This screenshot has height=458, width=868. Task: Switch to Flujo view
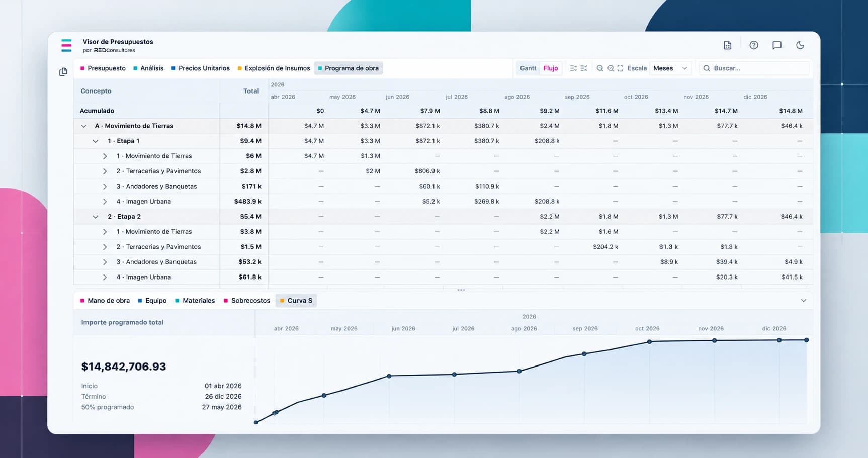pyautogui.click(x=551, y=68)
